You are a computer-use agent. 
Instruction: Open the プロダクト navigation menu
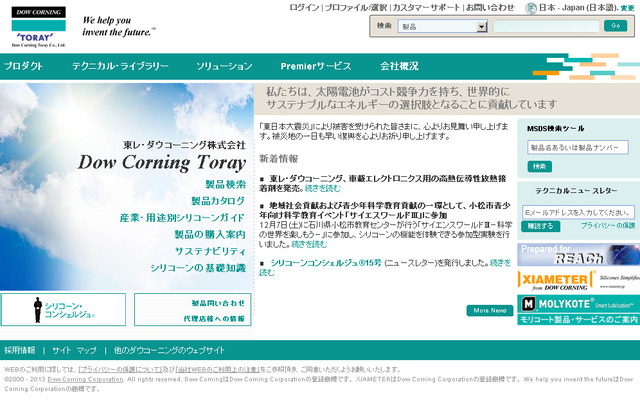[x=23, y=66]
